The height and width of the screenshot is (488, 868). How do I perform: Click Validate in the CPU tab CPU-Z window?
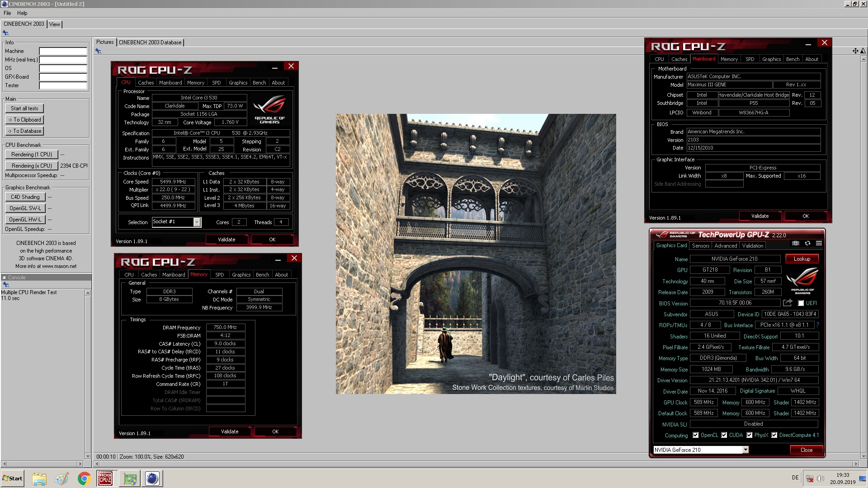[x=226, y=239]
